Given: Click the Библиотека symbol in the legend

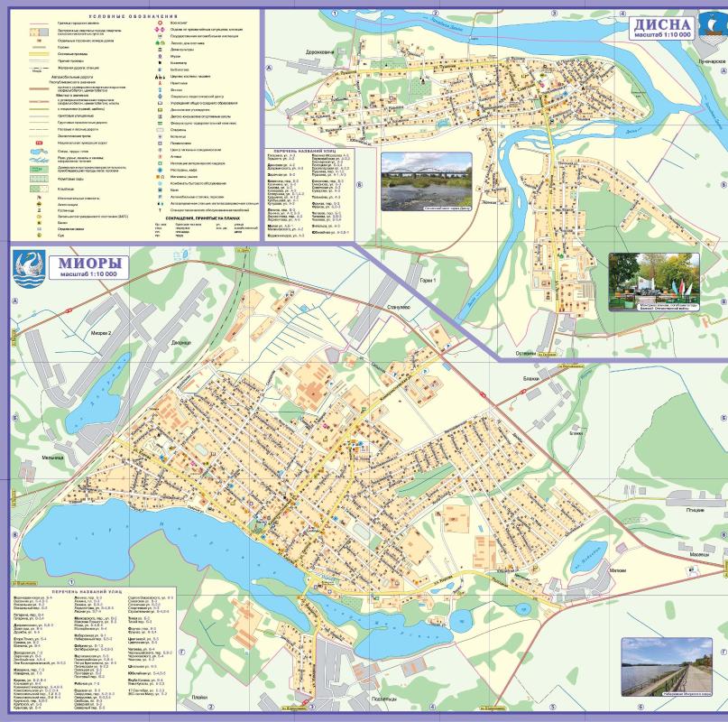Looking at the screenshot, I should [x=160, y=68].
